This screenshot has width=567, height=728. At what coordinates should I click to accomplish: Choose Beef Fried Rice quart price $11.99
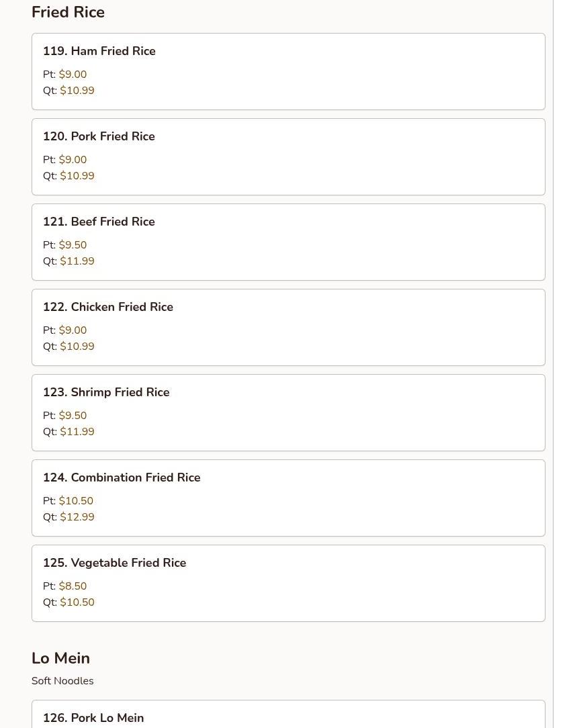[x=77, y=261]
